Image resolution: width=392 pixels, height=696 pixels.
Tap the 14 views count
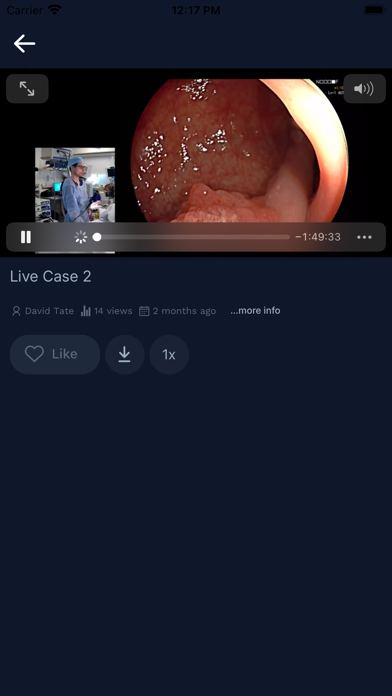click(113, 311)
